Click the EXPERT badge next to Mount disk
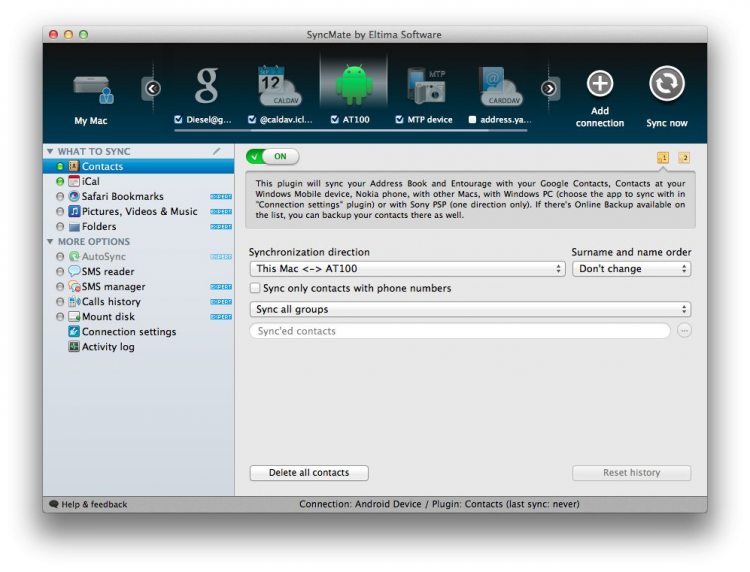The image size is (750, 572). (x=221, y=317)
